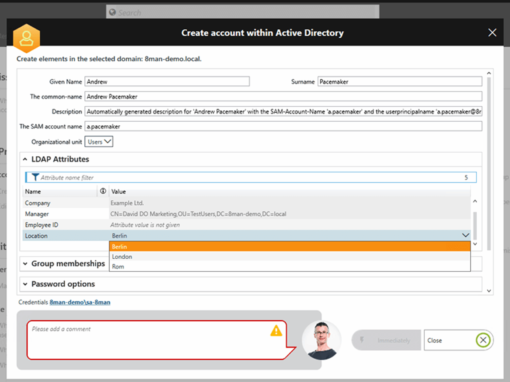Click the Given Name input field
This screenshot has width=510, height=382.
coord(167,82)
